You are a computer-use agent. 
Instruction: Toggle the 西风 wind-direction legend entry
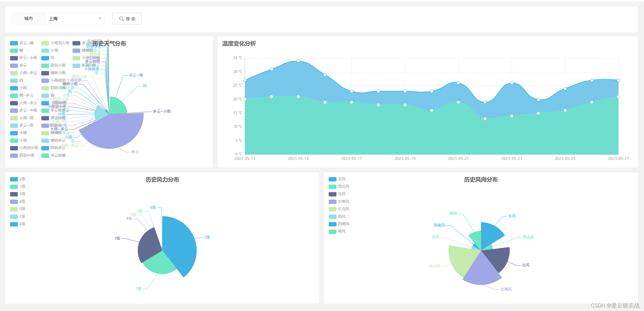[x=337, y=216]
